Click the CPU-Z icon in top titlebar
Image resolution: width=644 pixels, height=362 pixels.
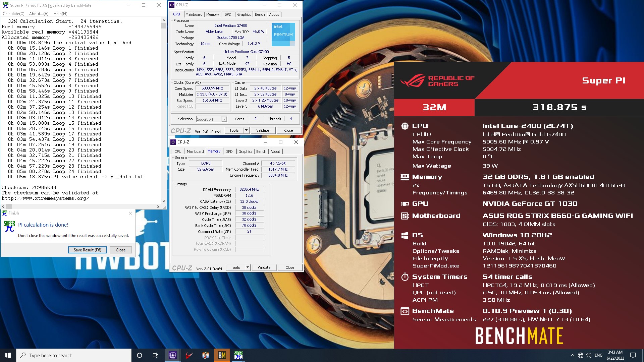point(172,5)
